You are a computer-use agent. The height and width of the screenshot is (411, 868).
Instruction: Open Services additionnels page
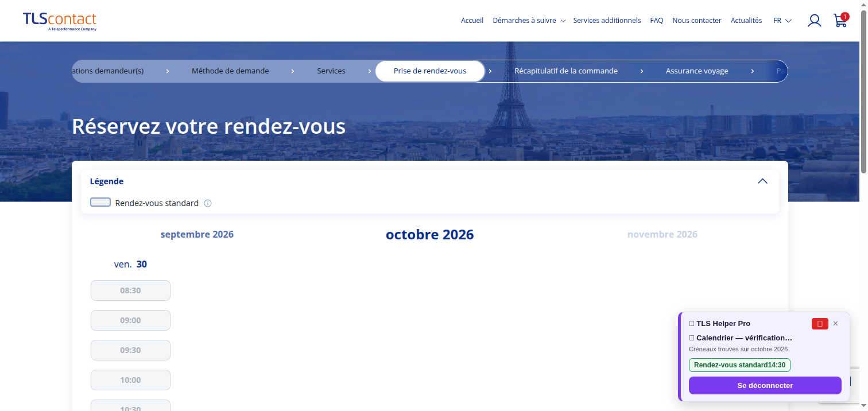click(x=607, y=21)
